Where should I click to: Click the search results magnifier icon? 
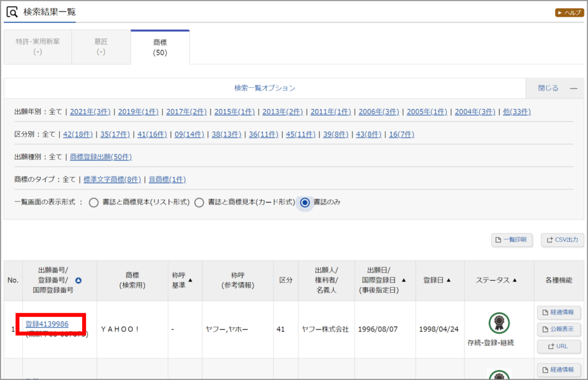[x=12, y=12]
